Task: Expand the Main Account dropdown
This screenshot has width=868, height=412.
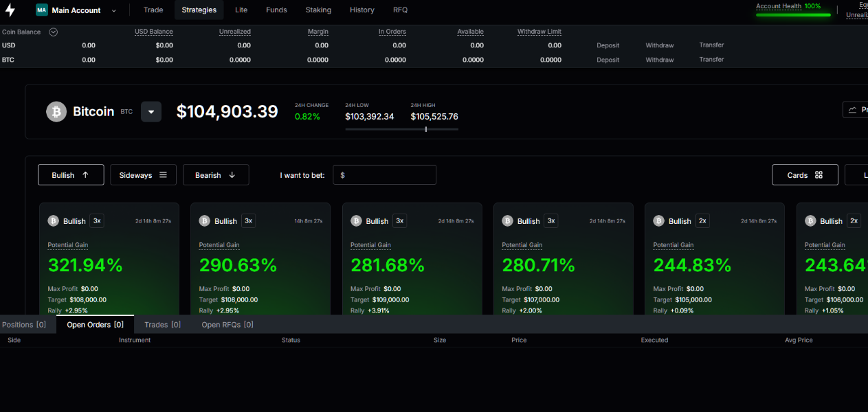Action: (x=113, y=10)
